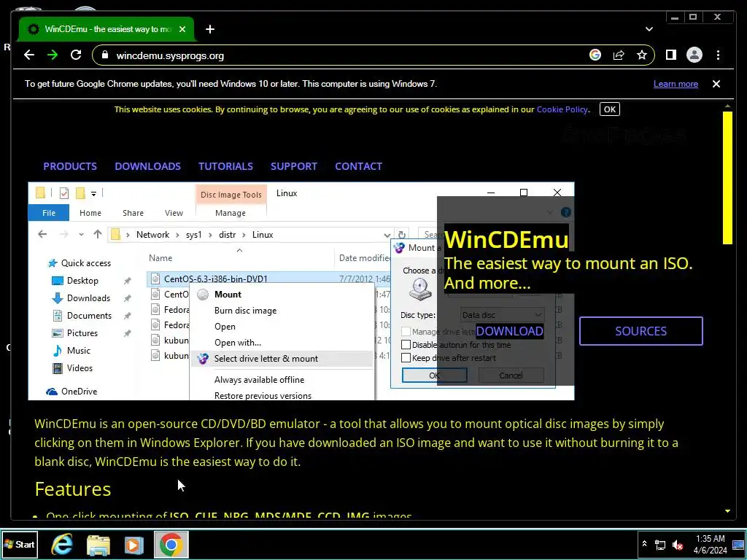747x560 pixels.
Task: Open a new tab with the plus button
Action: (210, 29)
